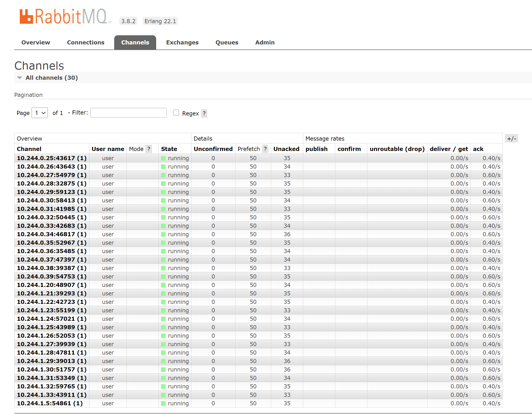Screen dimensions: 532x414
Task: Collapse the All channels (30) section
Action: (x=48, y=78)
